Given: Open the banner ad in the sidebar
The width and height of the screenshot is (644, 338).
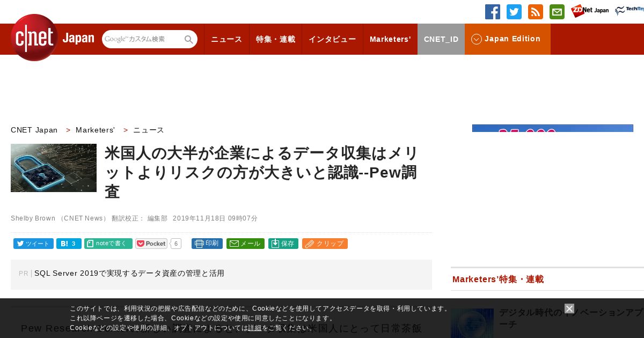Looking at the screenshot, I should [553, 128].
